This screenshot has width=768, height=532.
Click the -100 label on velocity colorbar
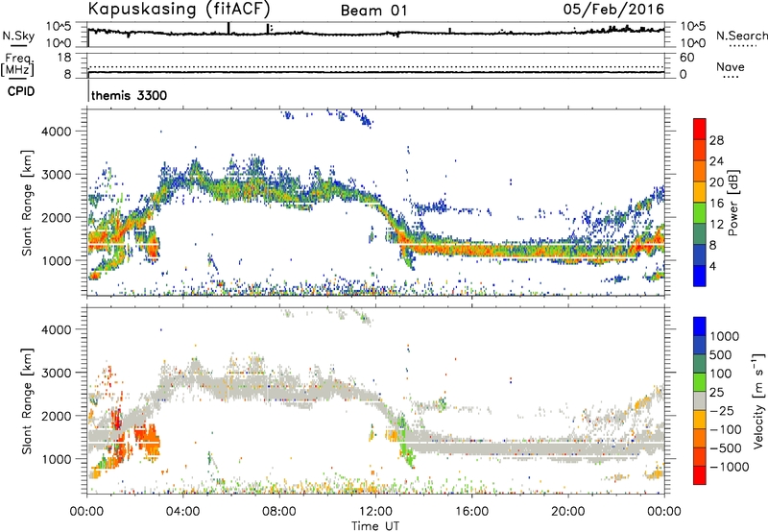point(725,429)
